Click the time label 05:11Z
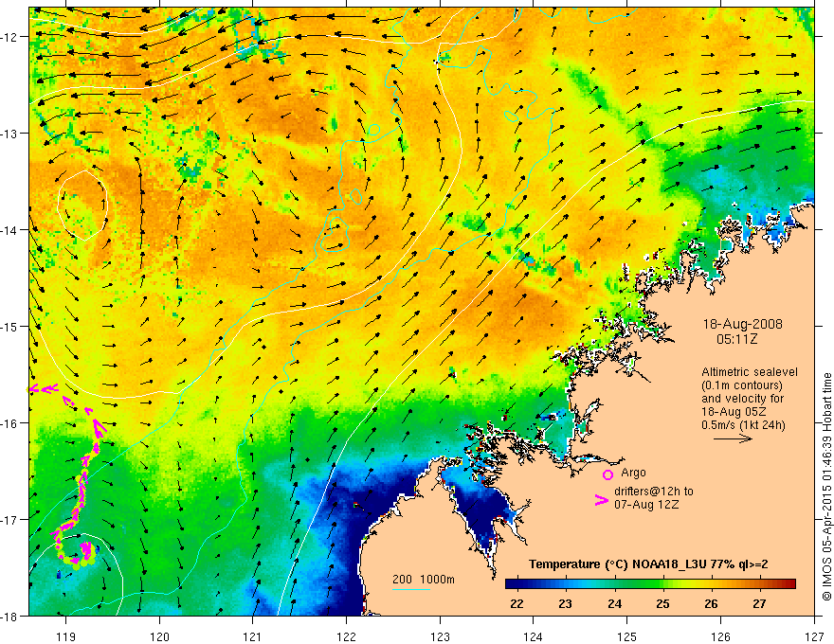The width and height of the screenshot is (834, 644). pyautogui.click(x=736, y=339)
